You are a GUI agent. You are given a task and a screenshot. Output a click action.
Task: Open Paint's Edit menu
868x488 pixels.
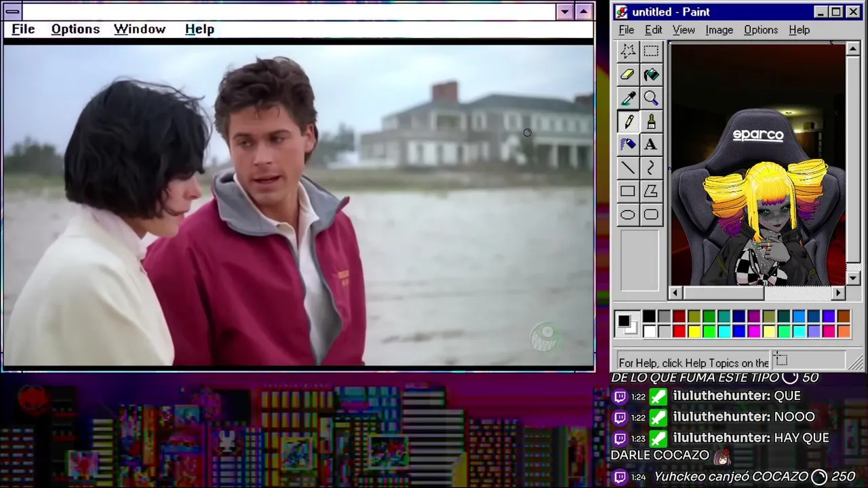coord(653,30)
